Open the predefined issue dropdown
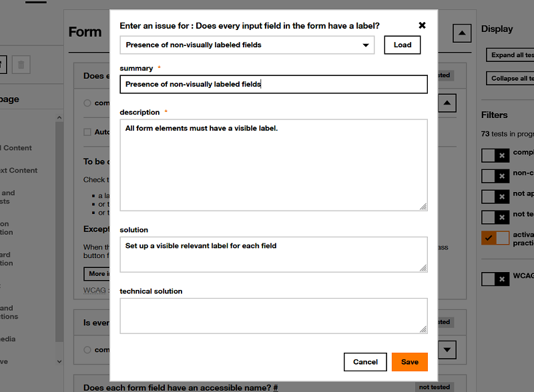Image resolution: width=534 pixels, height=392 pixels. tap(247, 45)
